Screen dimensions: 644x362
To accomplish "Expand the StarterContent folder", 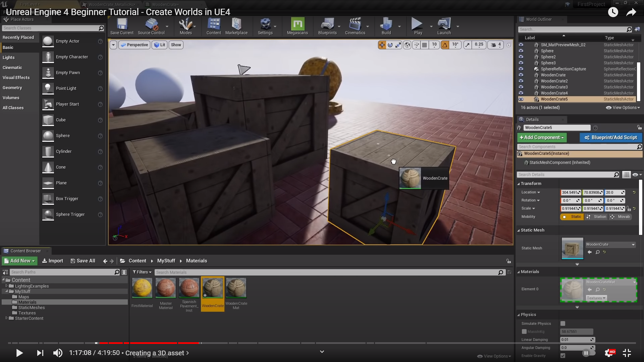I will pos(6,318).
